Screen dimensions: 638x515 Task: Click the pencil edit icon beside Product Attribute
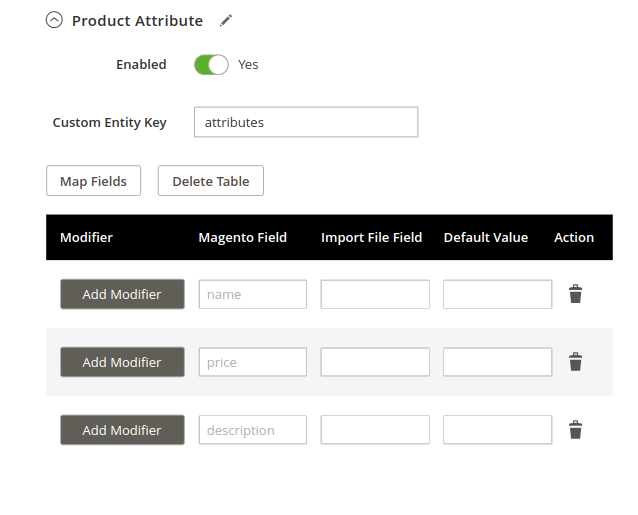tap(226, 20)
